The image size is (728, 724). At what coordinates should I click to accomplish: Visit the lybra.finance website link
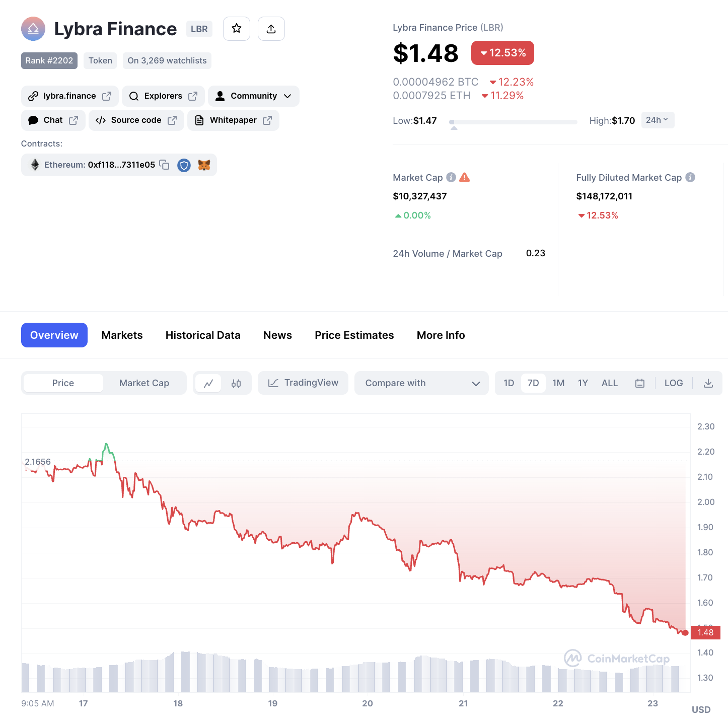69,96
